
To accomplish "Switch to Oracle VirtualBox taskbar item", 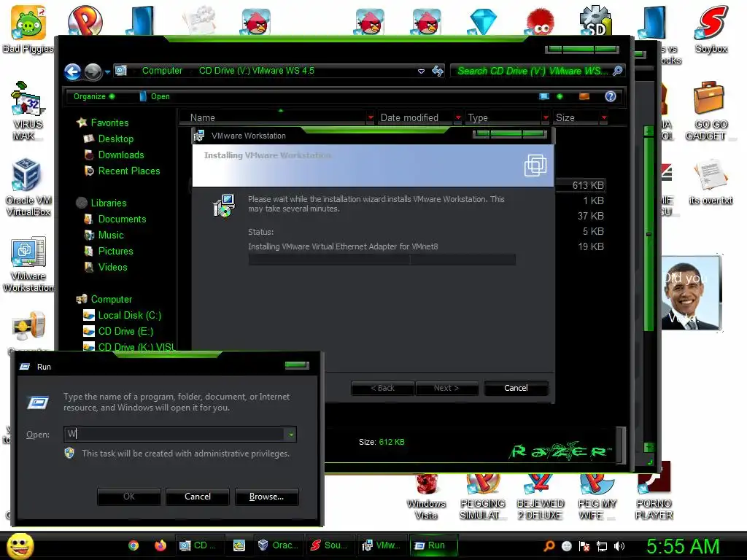I will tap(278, 545).
